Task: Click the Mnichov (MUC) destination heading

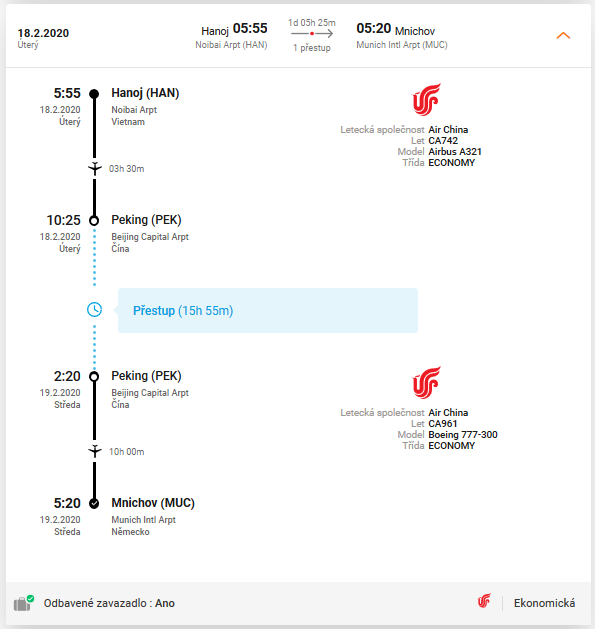Action: 153,503
